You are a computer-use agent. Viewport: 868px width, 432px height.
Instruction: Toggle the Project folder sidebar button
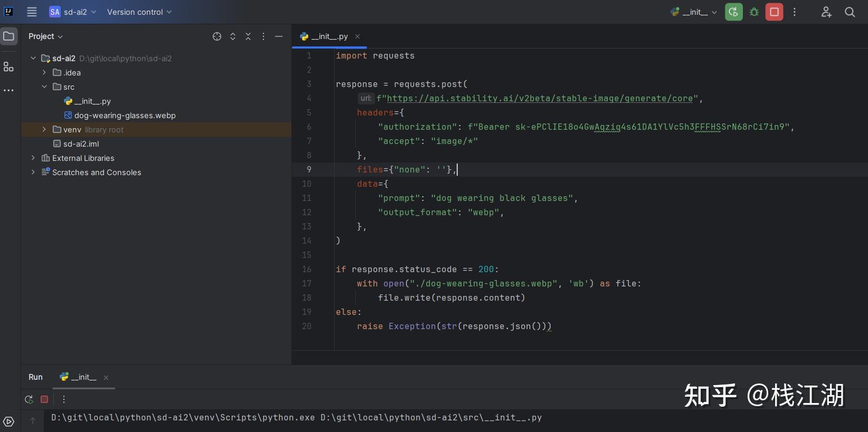9,36
